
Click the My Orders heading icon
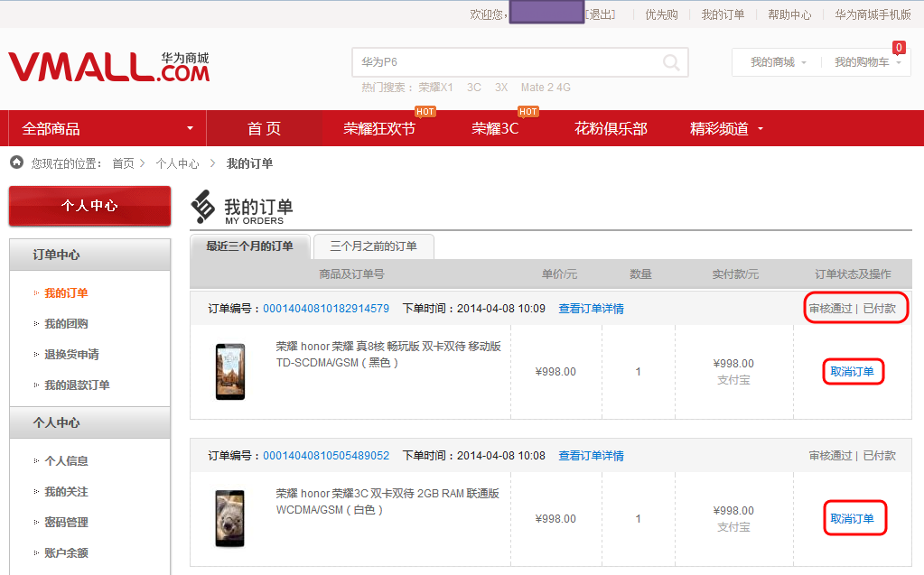pos(202,206)
